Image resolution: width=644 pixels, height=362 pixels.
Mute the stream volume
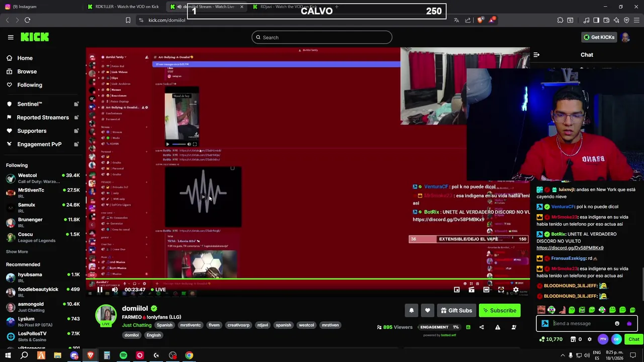click(x=115, y=290)
